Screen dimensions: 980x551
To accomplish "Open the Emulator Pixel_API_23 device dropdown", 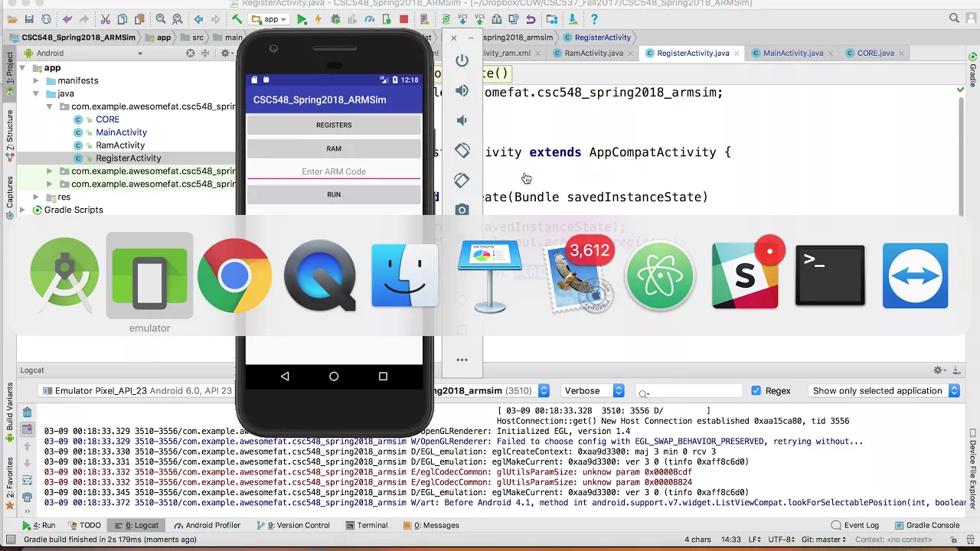I will pos(138,390).
